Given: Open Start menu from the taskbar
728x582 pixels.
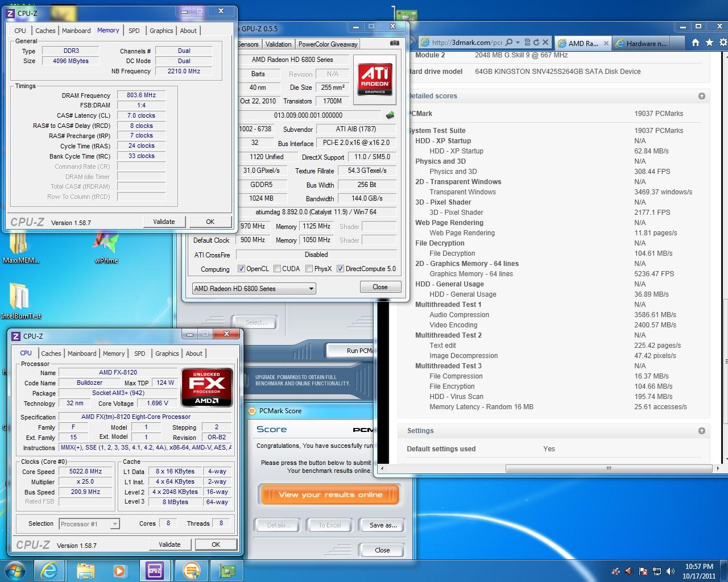Looking at the screenshot, I should pos(14,570).
